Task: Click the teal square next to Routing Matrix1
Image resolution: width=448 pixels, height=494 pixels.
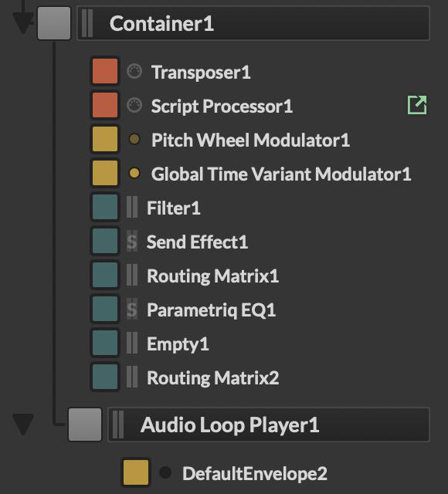Action: click(x=105, y=276)
